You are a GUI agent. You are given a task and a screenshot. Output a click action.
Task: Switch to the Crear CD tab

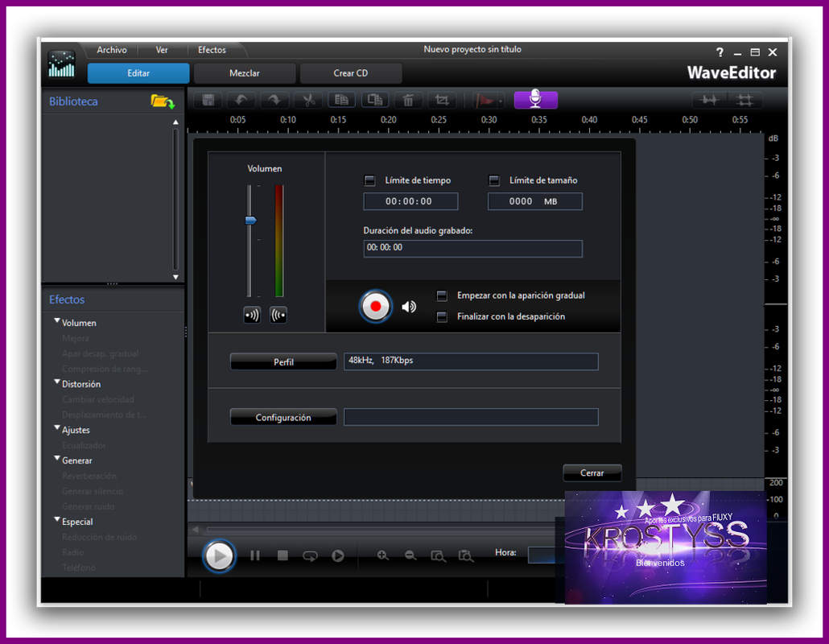click(x=351, y=73)
